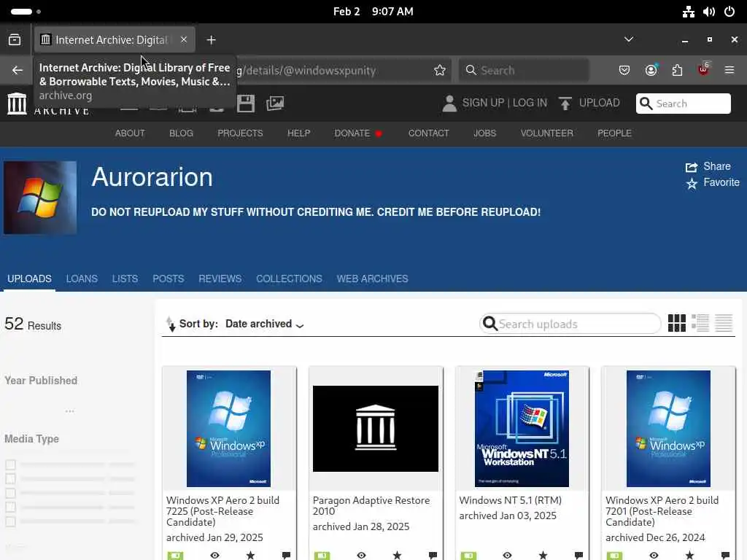Open the JOBS nav link
Screen dimensions: 747x560
click(x=485, y=133)
